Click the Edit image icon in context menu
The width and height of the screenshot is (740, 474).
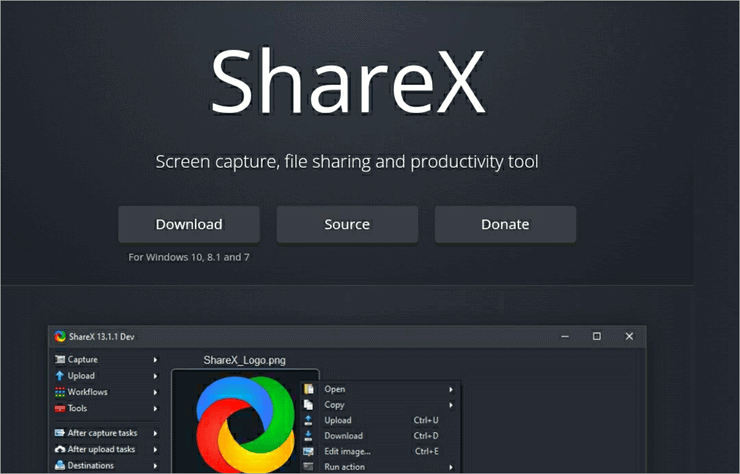click(x=309, y=451)
